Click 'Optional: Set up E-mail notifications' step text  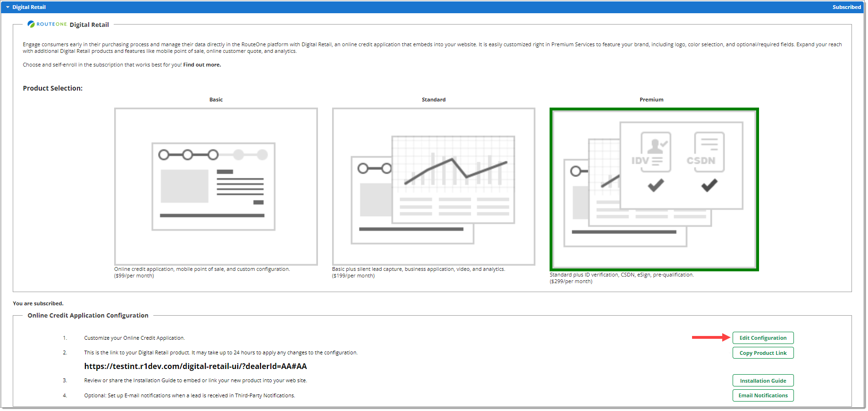(x=190, y=395)
